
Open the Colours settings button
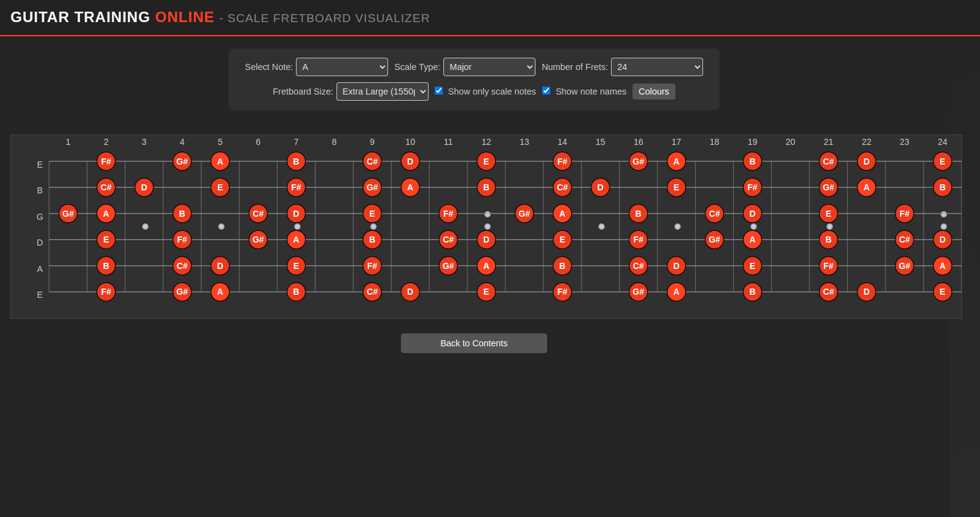pos(654,91)
